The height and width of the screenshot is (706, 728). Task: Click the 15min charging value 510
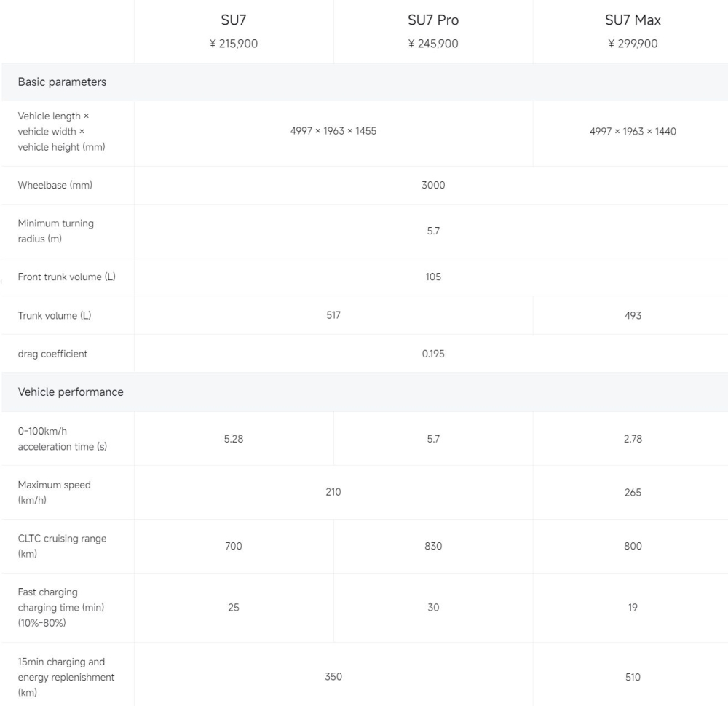point(633,677)
